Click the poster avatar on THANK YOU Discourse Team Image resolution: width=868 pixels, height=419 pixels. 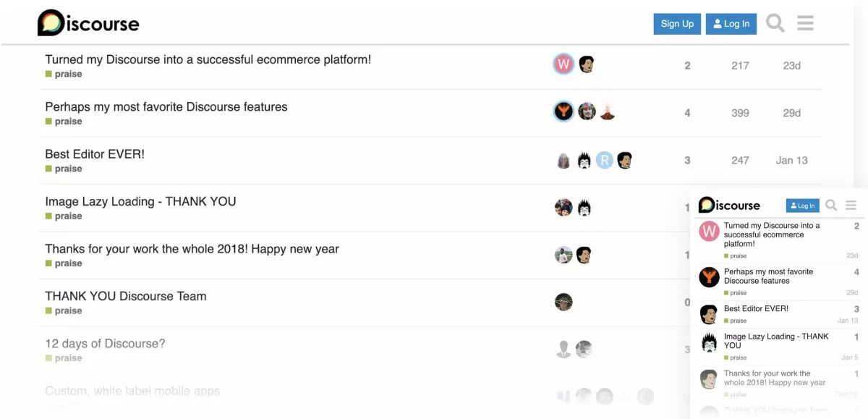tap(563, 302)
